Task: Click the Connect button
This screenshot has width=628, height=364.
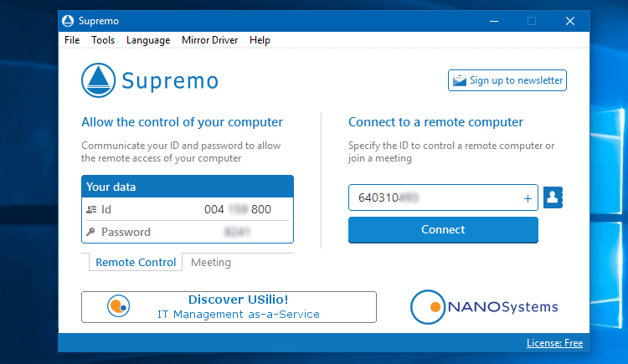Action: pos(443,230)
